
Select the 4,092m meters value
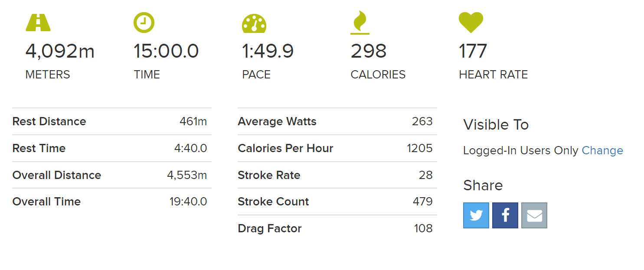click(x=60, y=51)
